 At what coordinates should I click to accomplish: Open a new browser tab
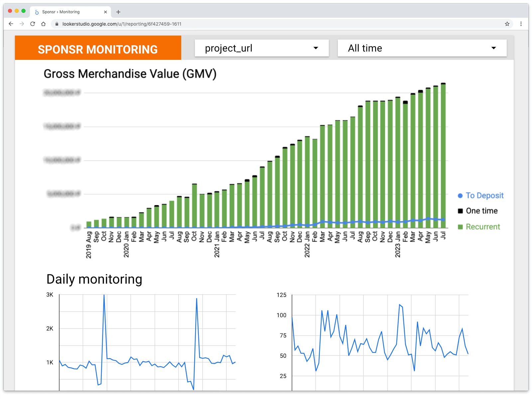click(x=118, y=12)
